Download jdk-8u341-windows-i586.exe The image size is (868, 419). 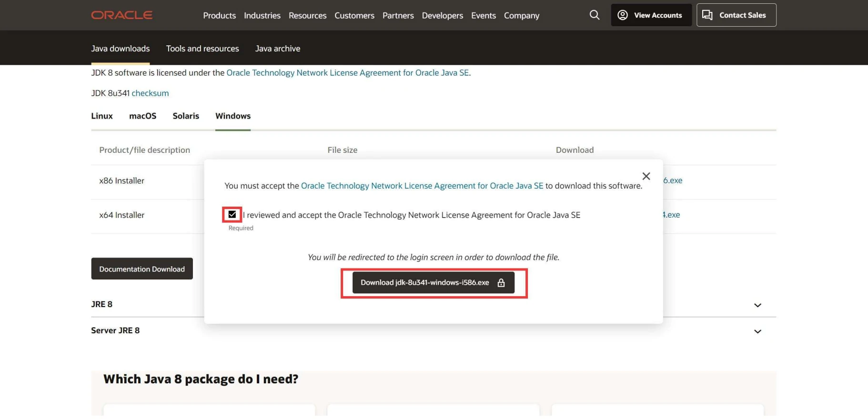coord(434,283)
